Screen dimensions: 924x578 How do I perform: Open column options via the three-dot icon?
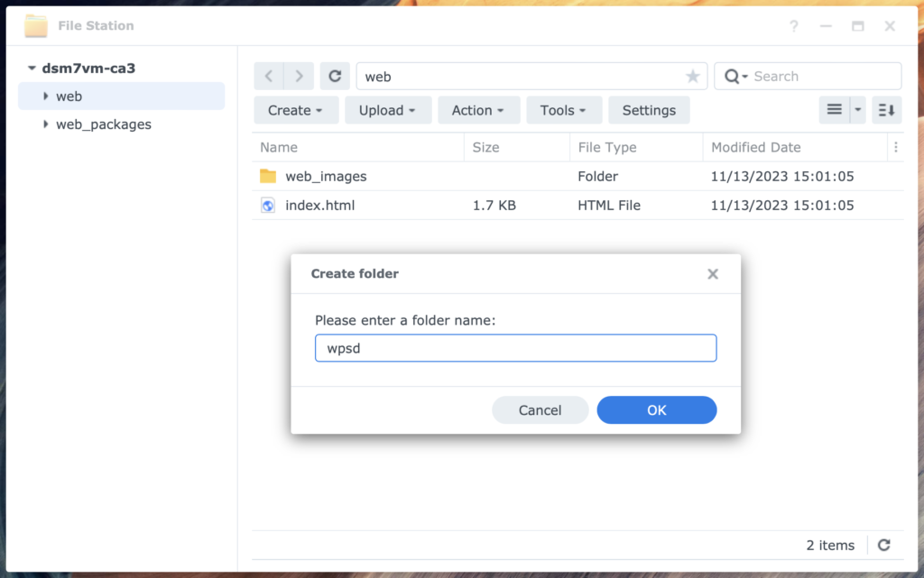(896, 147)
